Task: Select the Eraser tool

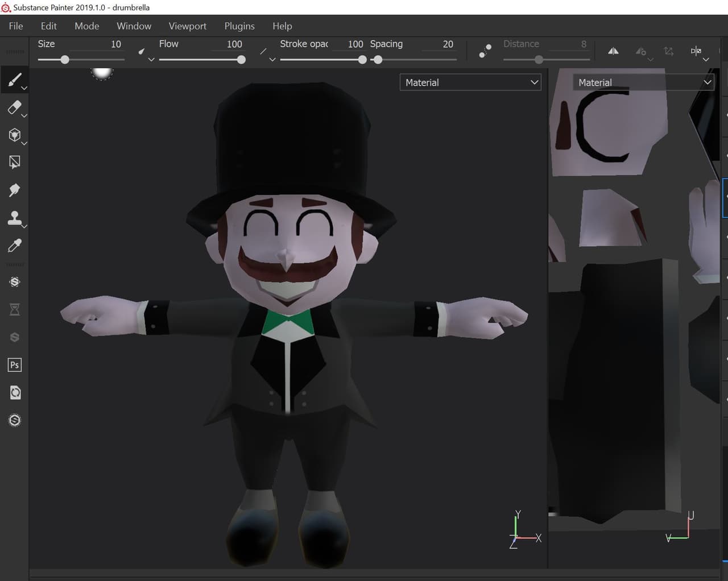Action: pyautogui.click(x=14, y=107)
